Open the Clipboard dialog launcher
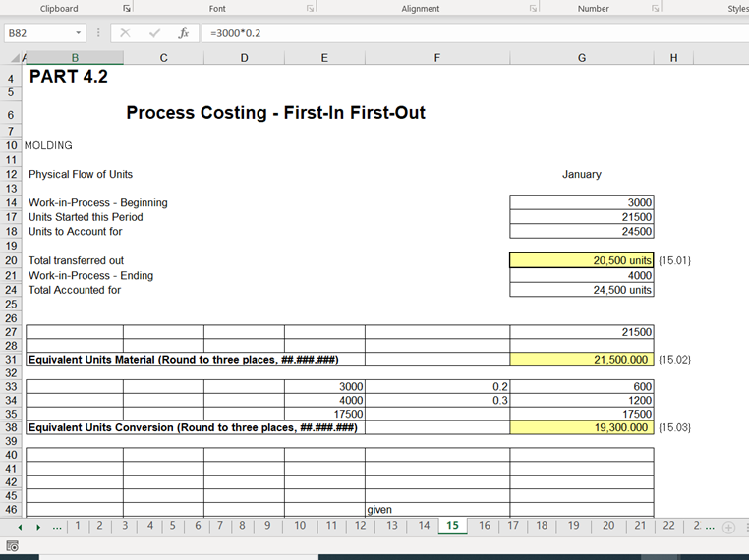This screenshot has width=749, height=560. pos(127,8)
